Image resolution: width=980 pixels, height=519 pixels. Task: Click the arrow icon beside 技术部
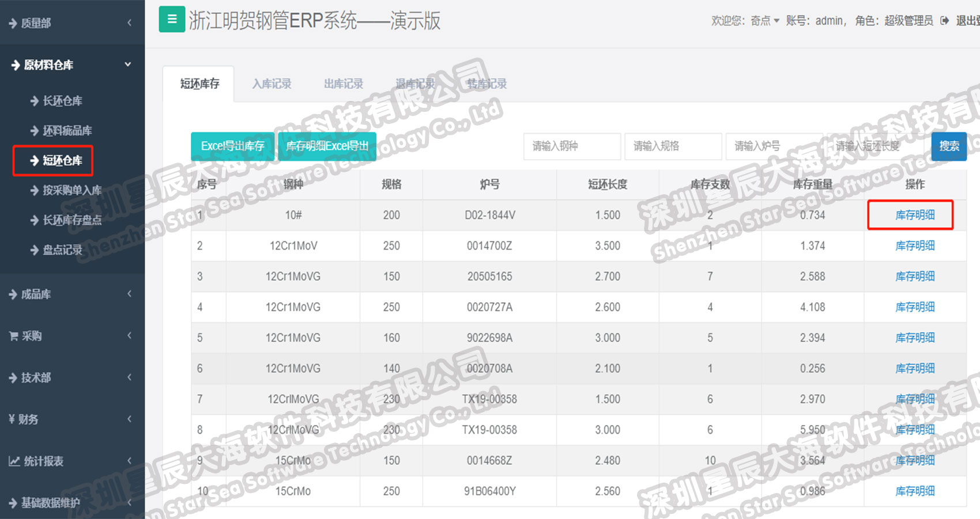click(x=13, y=378)
